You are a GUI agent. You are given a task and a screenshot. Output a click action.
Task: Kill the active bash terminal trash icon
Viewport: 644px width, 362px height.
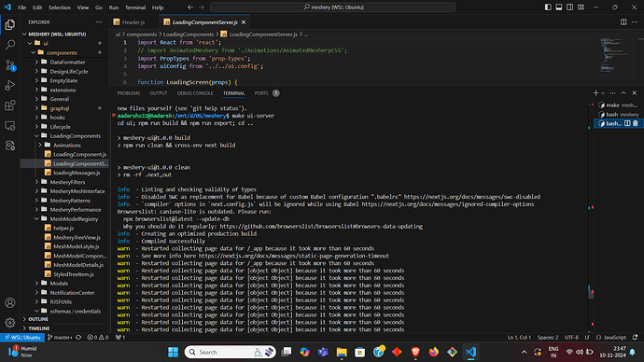click(636, 123)
